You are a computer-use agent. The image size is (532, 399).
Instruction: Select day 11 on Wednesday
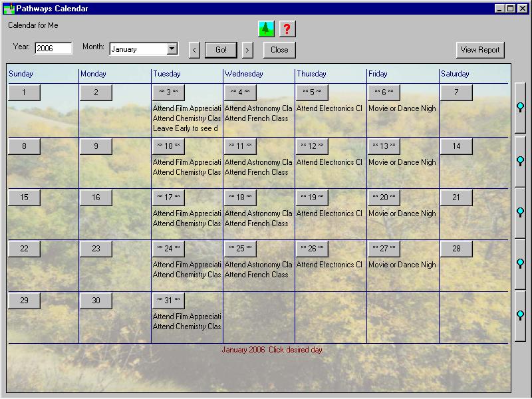tap(240, 146)
